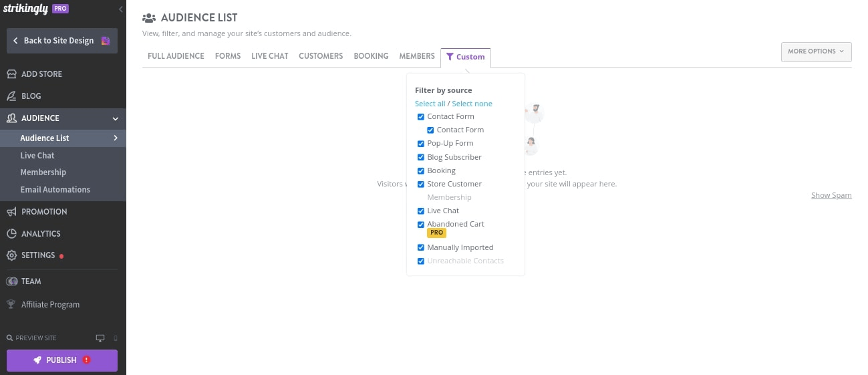The image size is (868, 375).
Task: Click the red notification dot beside Settings
Action: tap(61, 256)
